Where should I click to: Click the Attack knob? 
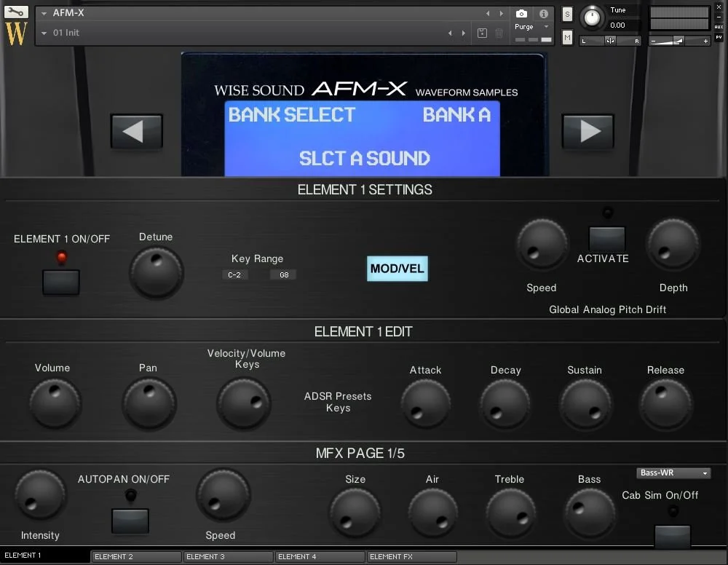pyautogui.click(x=426, y=404)
